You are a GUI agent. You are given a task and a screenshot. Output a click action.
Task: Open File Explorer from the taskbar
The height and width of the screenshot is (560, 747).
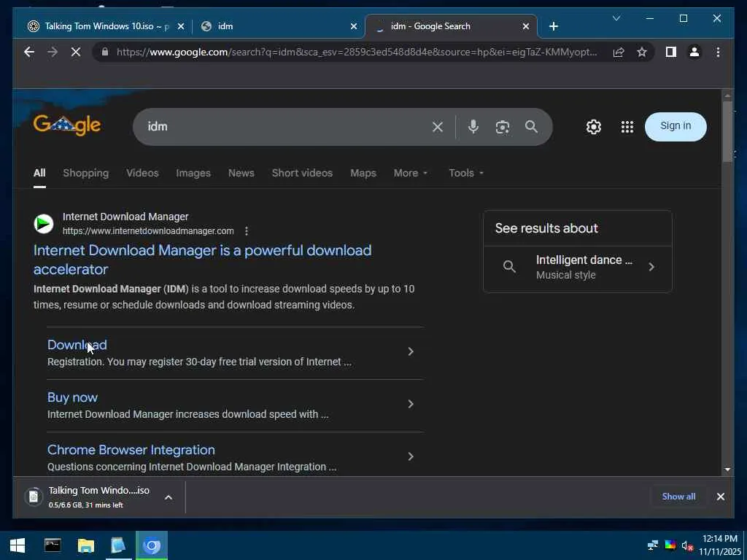click(86, 545)
